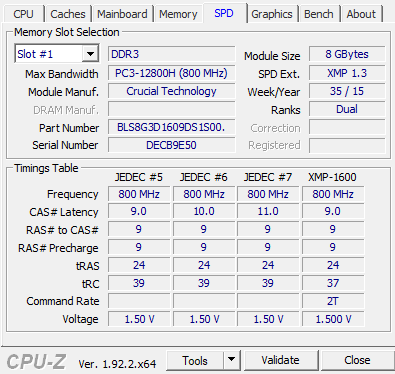Click JEDEC #7 voltage 1.50 V cell
The image size is (395, 374).
268,319
